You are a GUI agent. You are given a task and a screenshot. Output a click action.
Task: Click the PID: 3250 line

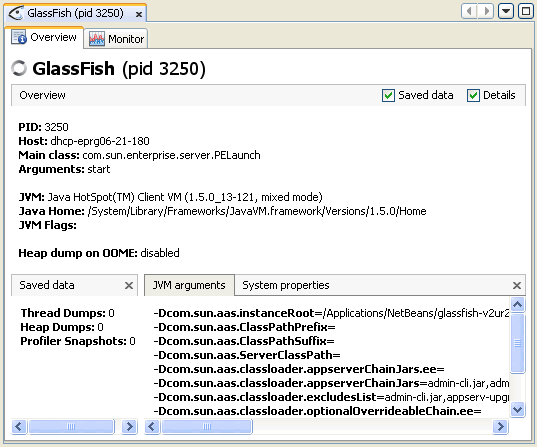click(43, 127)
